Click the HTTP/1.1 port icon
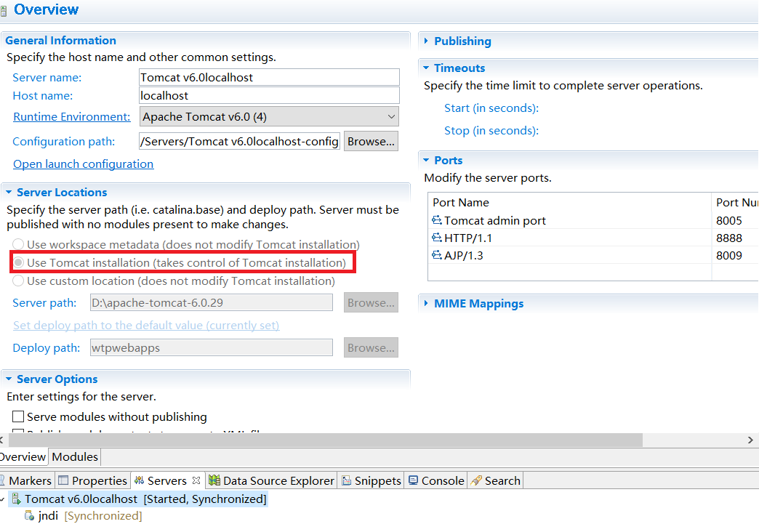Viewport: 759px width, 532px height. click(437, 238)
